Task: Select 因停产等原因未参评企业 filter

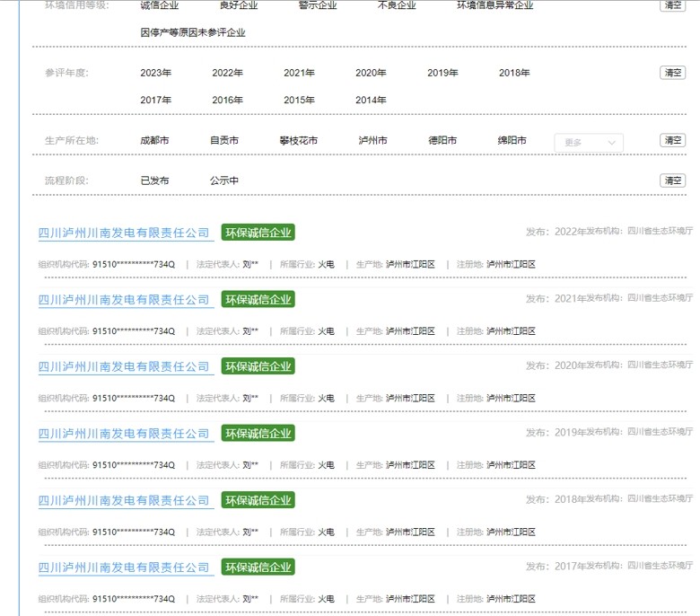Action: [x=193, y=32]
